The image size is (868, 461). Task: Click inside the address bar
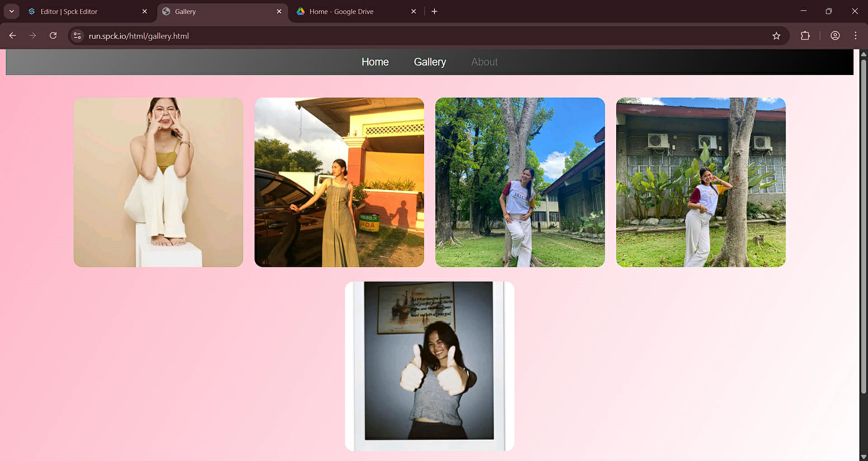[271, 36]
